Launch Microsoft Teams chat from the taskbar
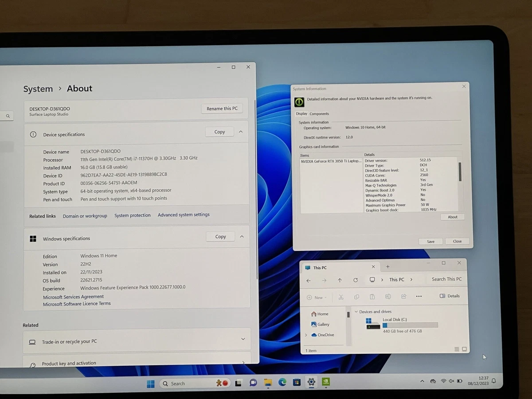 [253, 383]
